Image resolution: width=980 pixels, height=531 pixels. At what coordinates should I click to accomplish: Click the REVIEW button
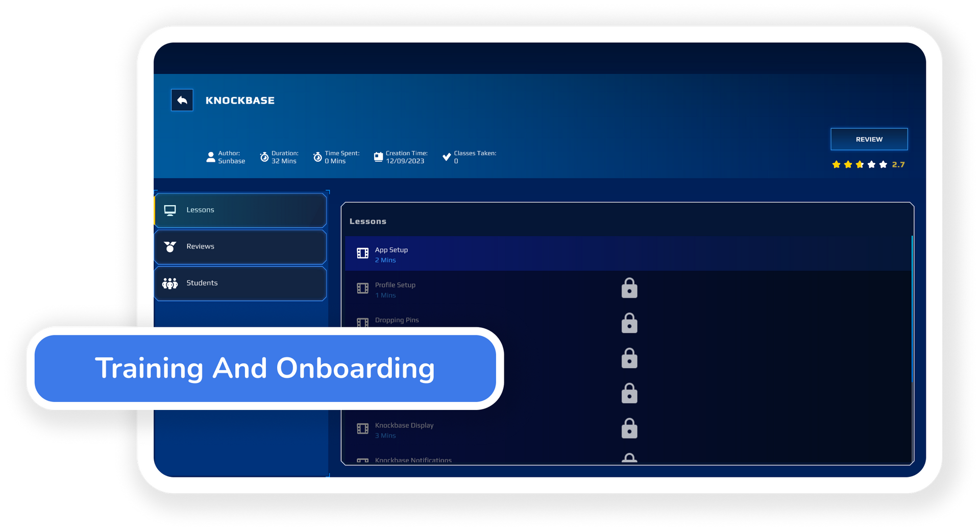pos(869,139)
